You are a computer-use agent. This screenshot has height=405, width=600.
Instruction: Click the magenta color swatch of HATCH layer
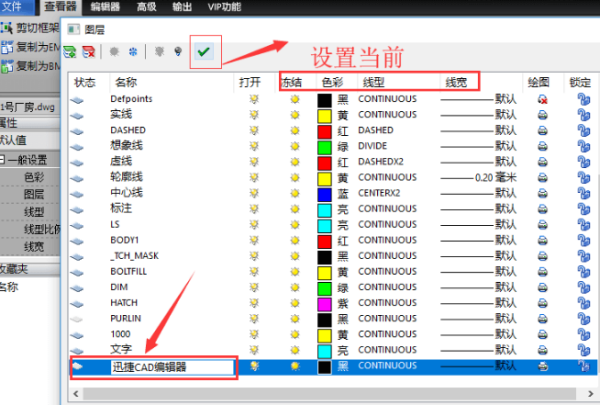(324, 304)
